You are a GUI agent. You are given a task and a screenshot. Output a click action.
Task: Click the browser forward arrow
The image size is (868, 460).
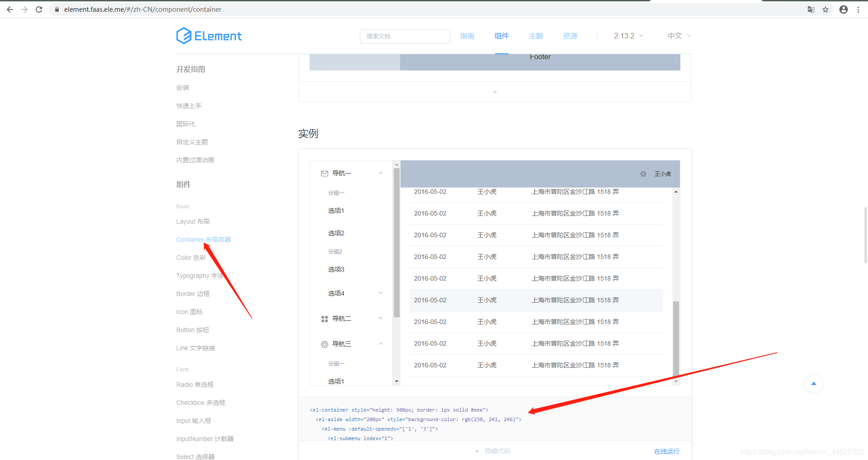pos(24,9)
